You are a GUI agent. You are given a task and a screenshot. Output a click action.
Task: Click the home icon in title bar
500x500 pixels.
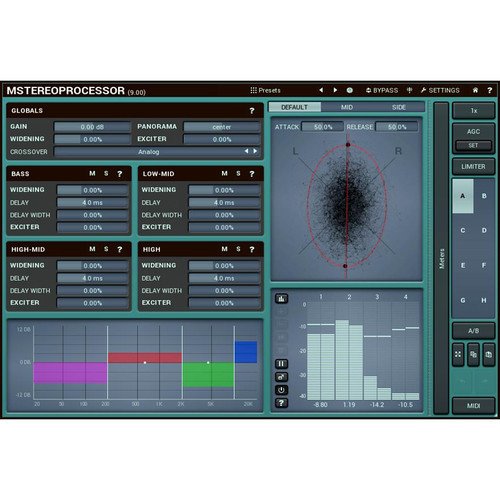475,90
